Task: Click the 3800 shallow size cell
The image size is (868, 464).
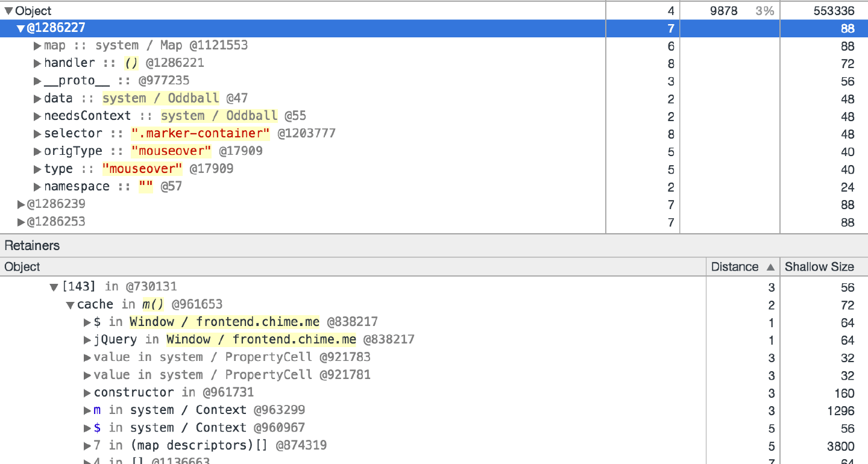Action: [x=840, y=446]
